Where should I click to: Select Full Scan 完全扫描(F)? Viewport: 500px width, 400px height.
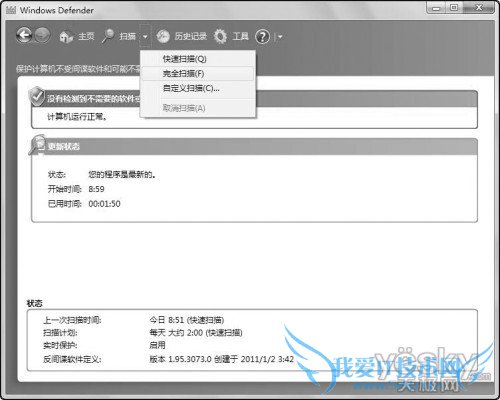point(198,74)
